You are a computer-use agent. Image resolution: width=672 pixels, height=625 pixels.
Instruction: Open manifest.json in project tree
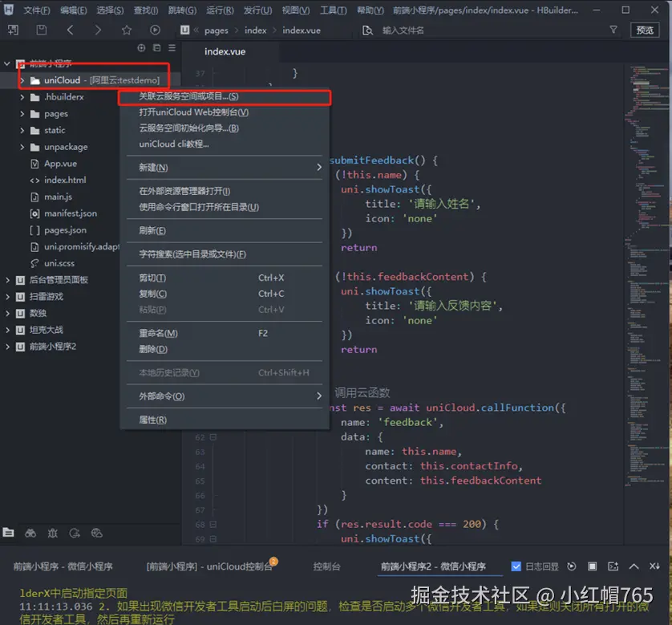click(x=71, y=213)
